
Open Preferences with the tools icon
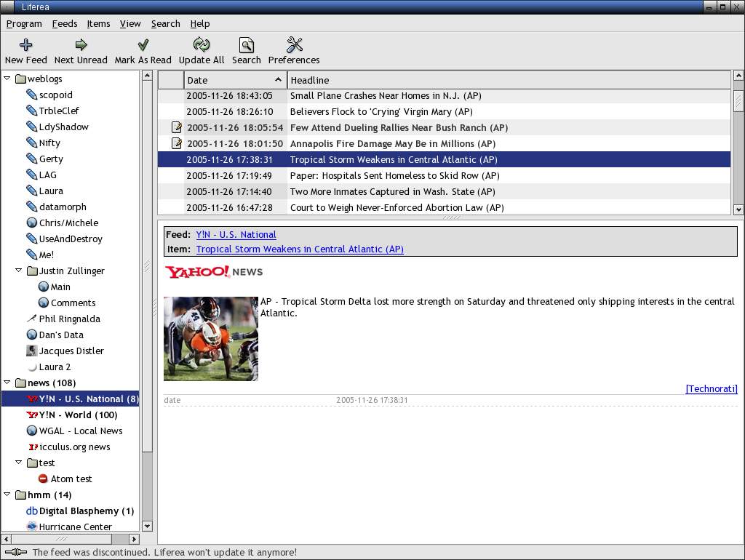click(x=294, y=44)
